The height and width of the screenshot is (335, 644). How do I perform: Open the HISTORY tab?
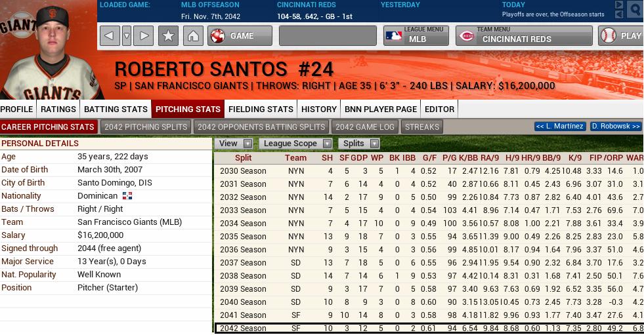[318, 109]
